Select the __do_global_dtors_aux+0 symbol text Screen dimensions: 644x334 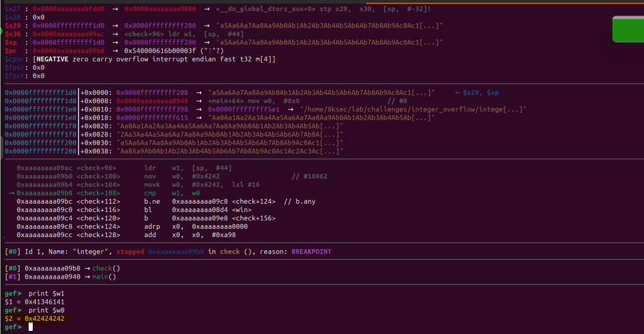[267, 9]
